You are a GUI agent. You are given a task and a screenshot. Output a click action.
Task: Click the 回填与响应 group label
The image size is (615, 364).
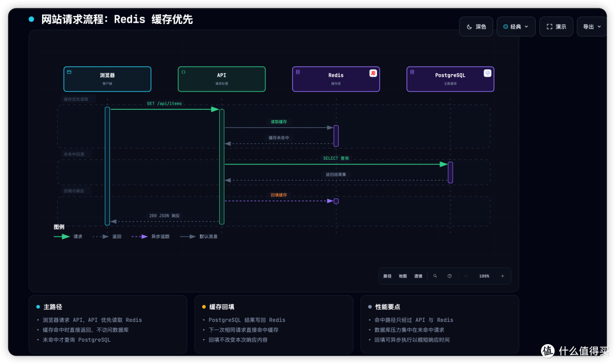coord(73,191)
